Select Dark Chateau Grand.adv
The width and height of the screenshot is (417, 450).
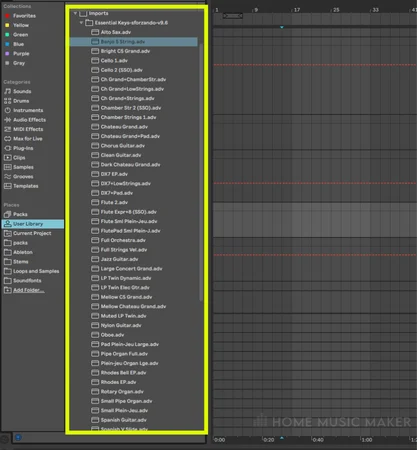click(130, 165)
